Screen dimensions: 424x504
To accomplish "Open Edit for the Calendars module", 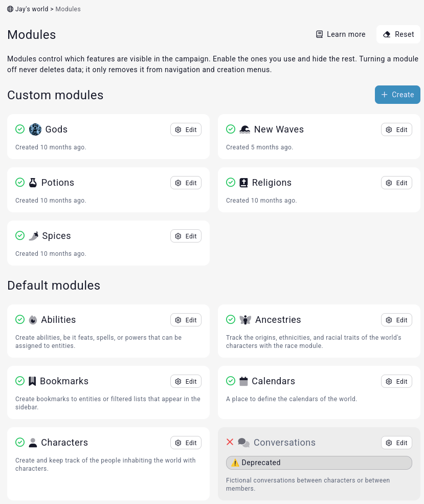I will [x=396, y=381].
